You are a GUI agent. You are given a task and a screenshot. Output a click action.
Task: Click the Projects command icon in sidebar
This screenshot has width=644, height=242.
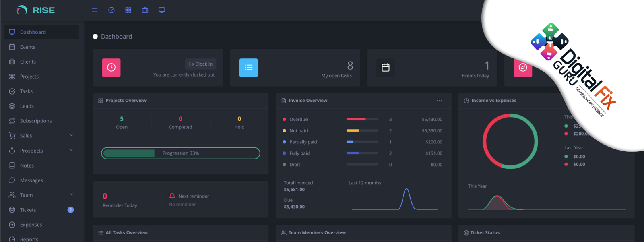(x=12, y=77)
